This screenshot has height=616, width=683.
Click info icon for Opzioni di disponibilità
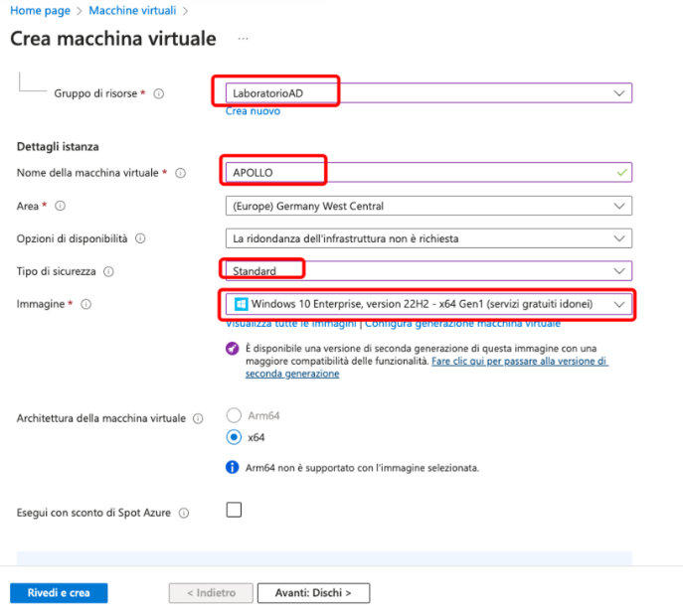[140, 238]
